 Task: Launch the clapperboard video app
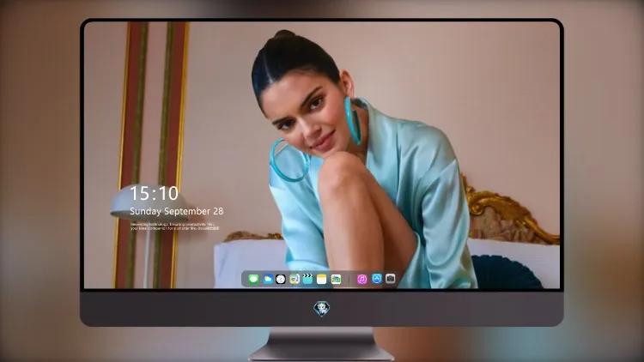[x=307, y=279]
